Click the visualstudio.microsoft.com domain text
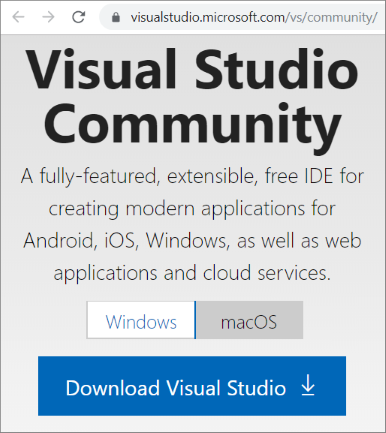386x433 pixels. tap(208, 17)
